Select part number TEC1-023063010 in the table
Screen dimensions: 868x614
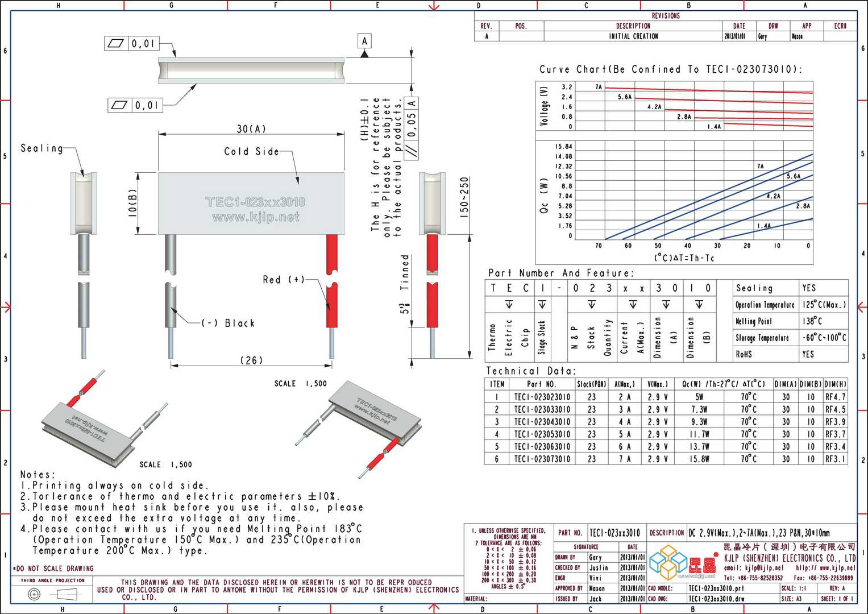542,447
